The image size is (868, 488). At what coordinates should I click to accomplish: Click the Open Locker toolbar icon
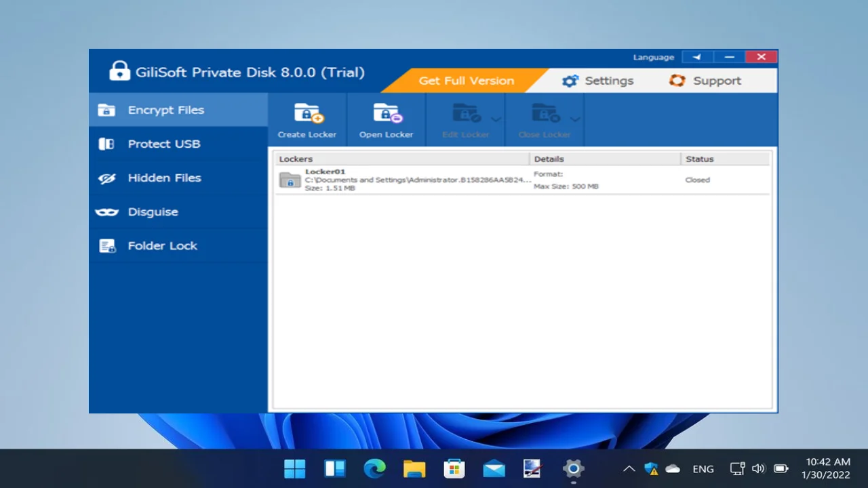click(x=387, y=113)
